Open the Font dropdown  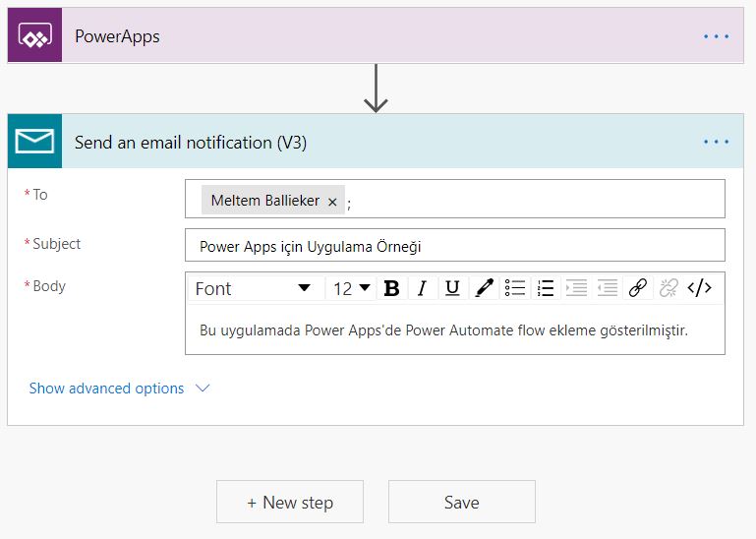(253, 288)
